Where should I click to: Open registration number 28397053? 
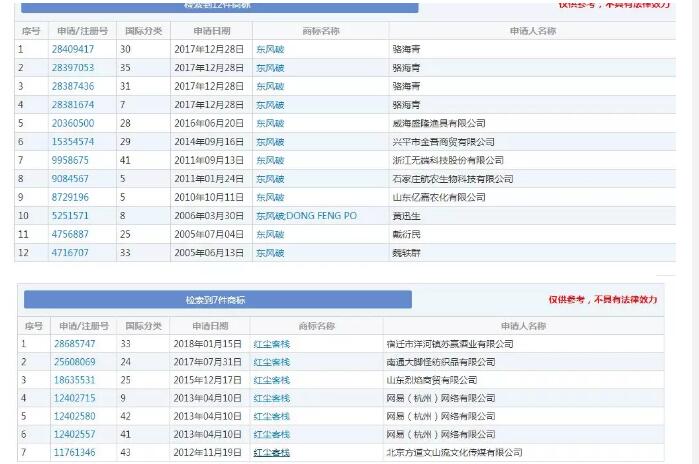tap(73, 68)
